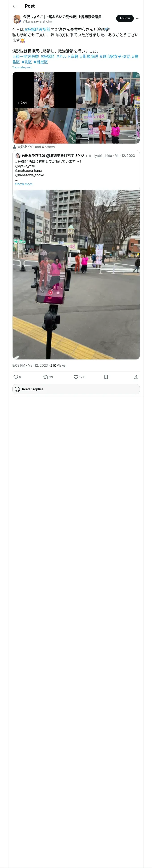The image size is (152, 868).
Task: Expand quoted post with Show more
Action: tap(24, 184)
